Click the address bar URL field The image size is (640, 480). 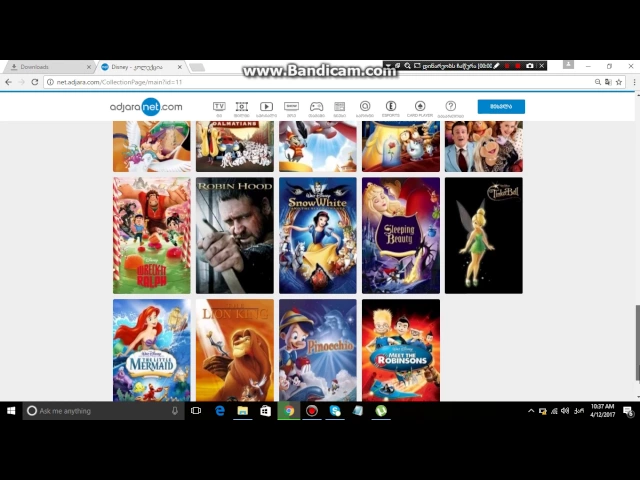[318, 82]
